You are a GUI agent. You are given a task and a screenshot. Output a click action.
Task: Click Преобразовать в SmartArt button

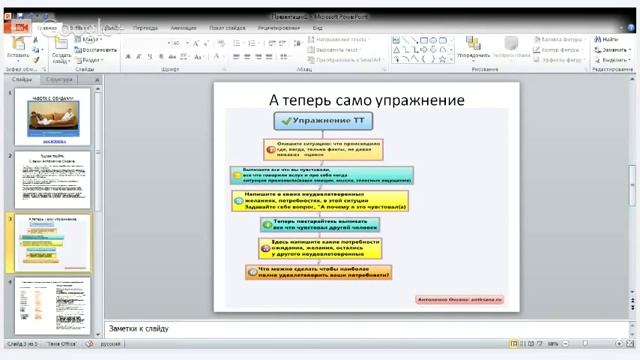346,60
